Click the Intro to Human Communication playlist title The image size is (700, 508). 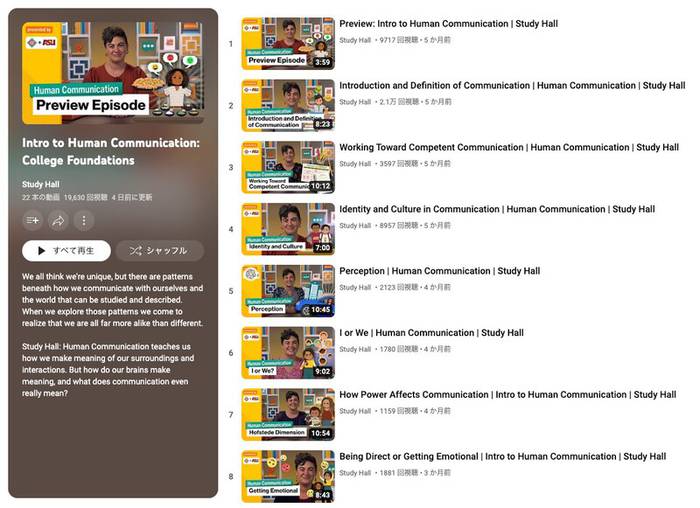tap(111, 152)
